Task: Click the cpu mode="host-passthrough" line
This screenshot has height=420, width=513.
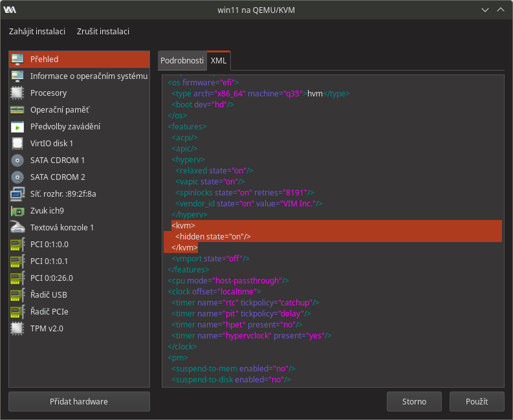Action: click(228, 281)
